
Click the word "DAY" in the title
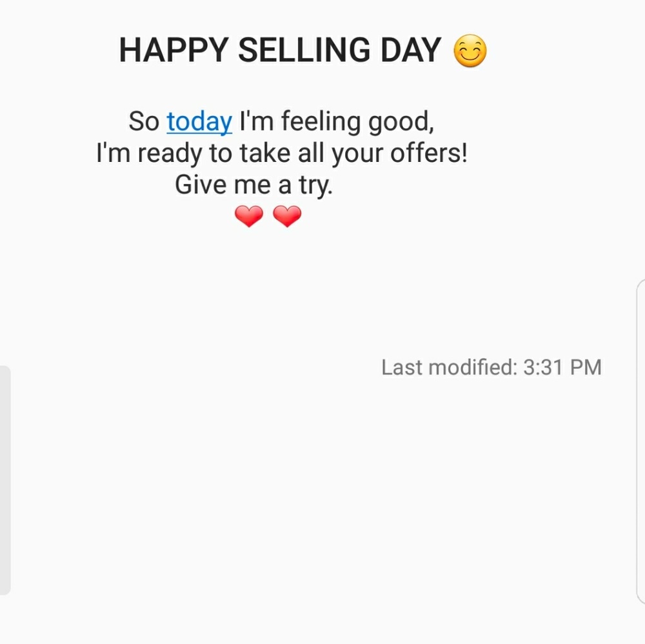click(411, 50)
